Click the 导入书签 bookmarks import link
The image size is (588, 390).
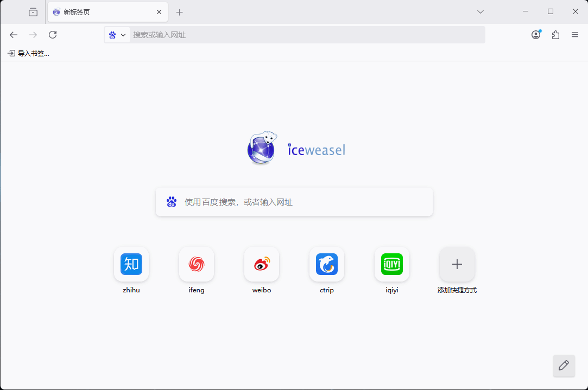tap(28, 53)
